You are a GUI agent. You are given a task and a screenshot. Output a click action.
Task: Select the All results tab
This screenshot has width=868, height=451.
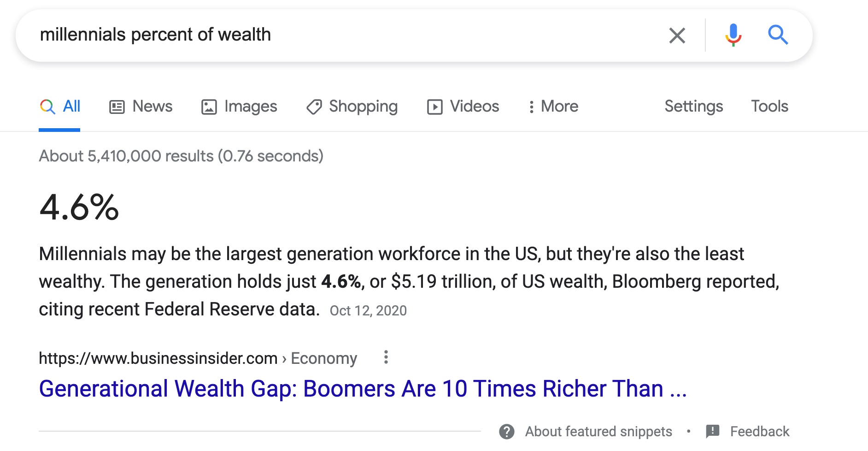tap(60, 107)
